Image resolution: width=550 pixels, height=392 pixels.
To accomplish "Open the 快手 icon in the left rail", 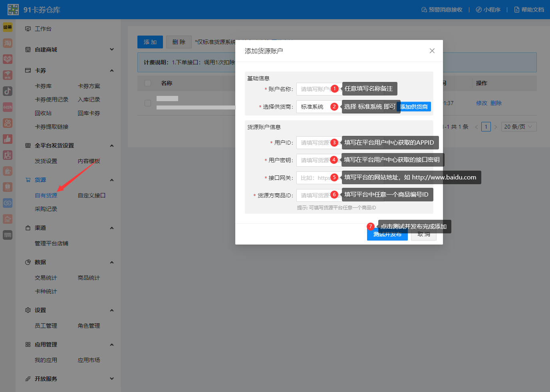I will click(8, 123).
